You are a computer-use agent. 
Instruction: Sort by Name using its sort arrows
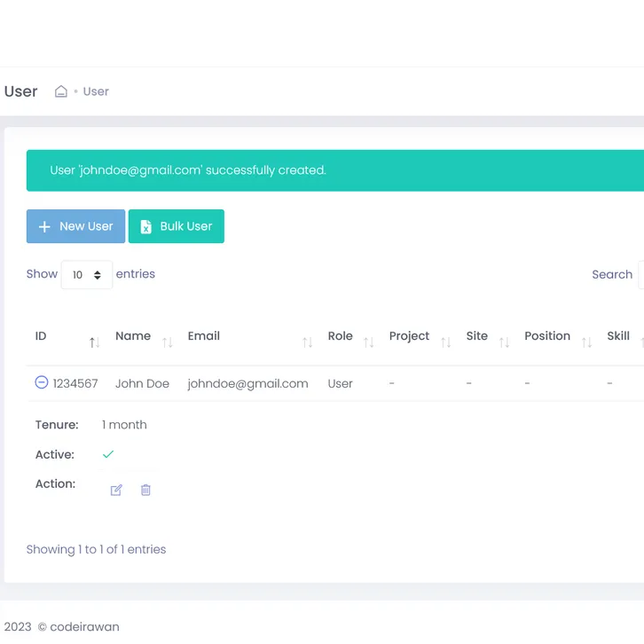pos(167,342)
